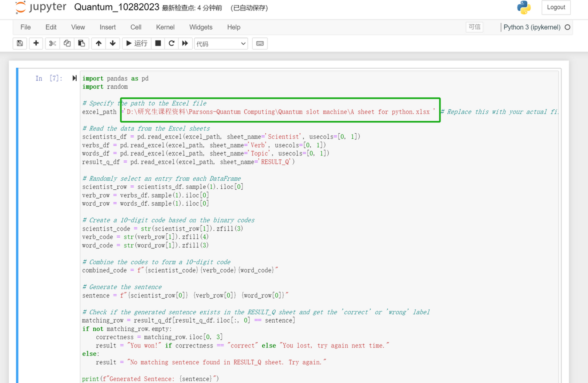Click the verb_code zfill(4) line
The image size is (588, 383).
click(x=145, y=237)
